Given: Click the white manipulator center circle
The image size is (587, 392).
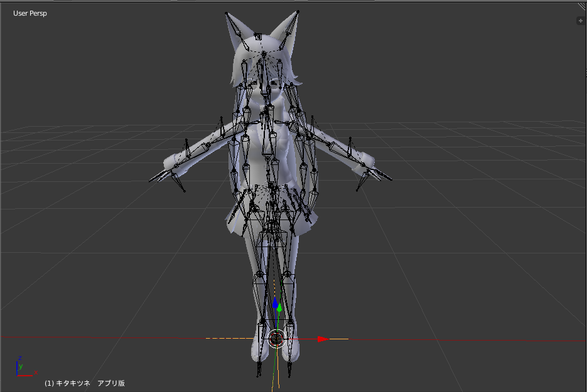Looking at the screenshot, I should pos(276,339).
